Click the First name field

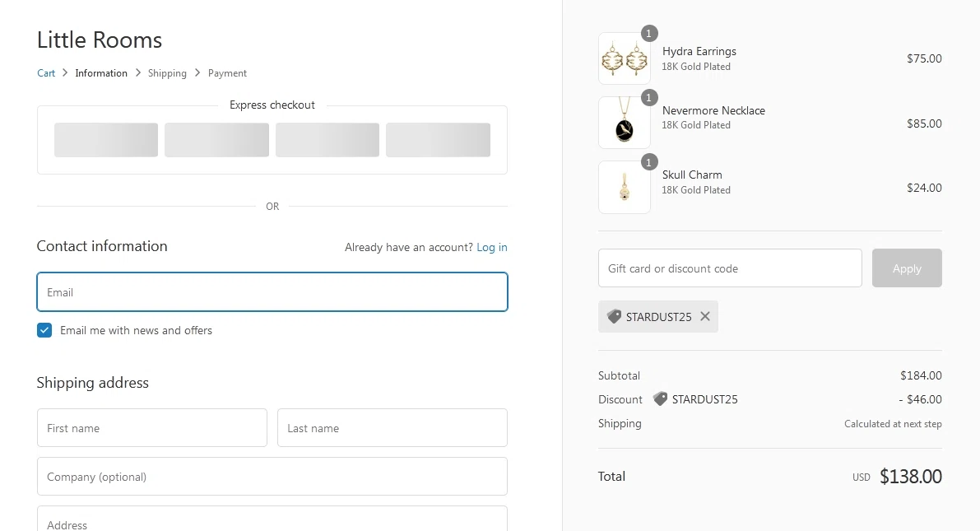pos(152,428)
